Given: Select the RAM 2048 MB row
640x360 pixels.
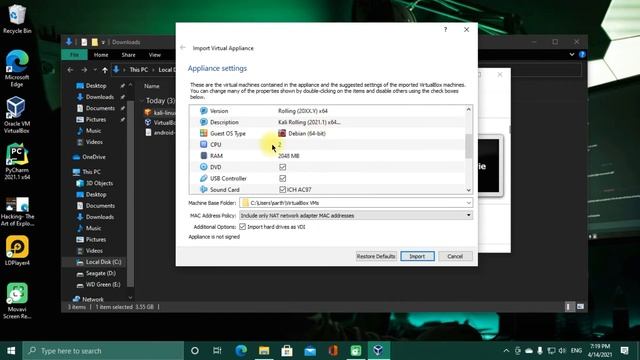Looking at the screenshot, I should click(x=328, y=156).
